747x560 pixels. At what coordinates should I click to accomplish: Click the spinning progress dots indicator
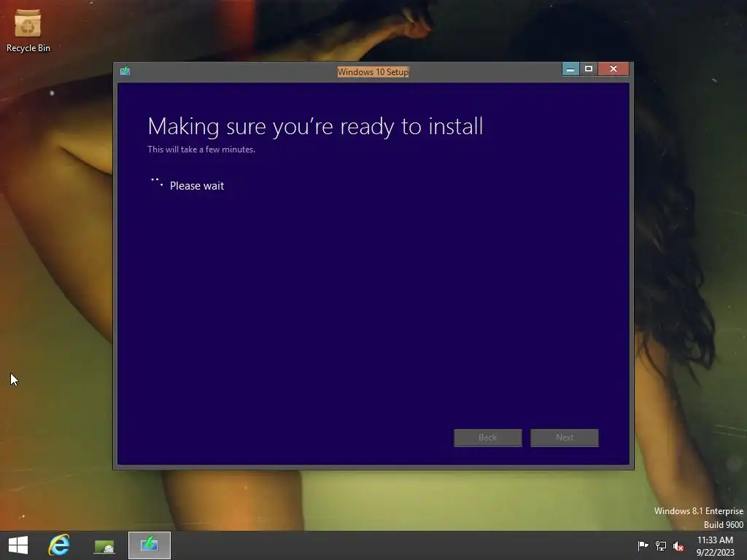[158, 183]
